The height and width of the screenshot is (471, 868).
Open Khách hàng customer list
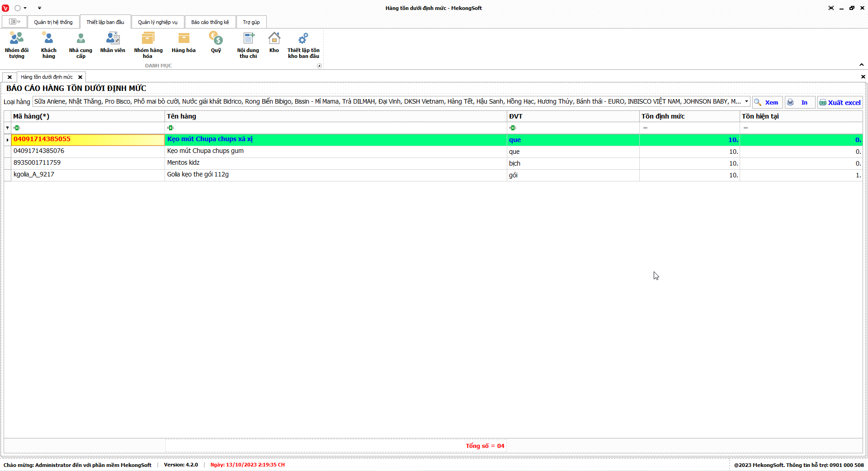pyautogui.click(x=49, y=45)
